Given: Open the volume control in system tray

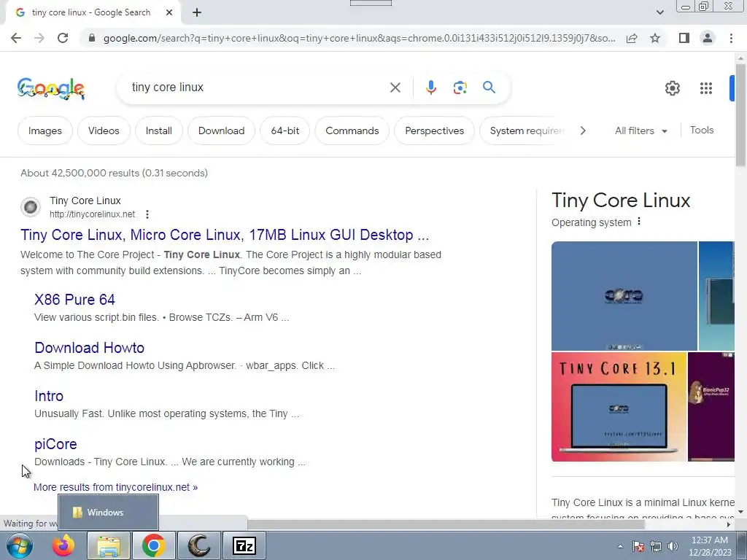Looking at the screenshot, I should tap(673, 546).
